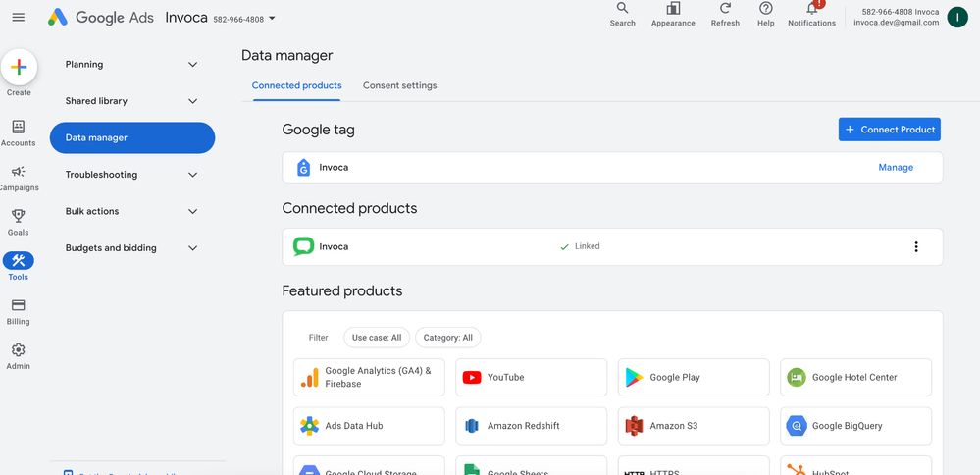Click the Featured products heading

click(x=342, y=291)
